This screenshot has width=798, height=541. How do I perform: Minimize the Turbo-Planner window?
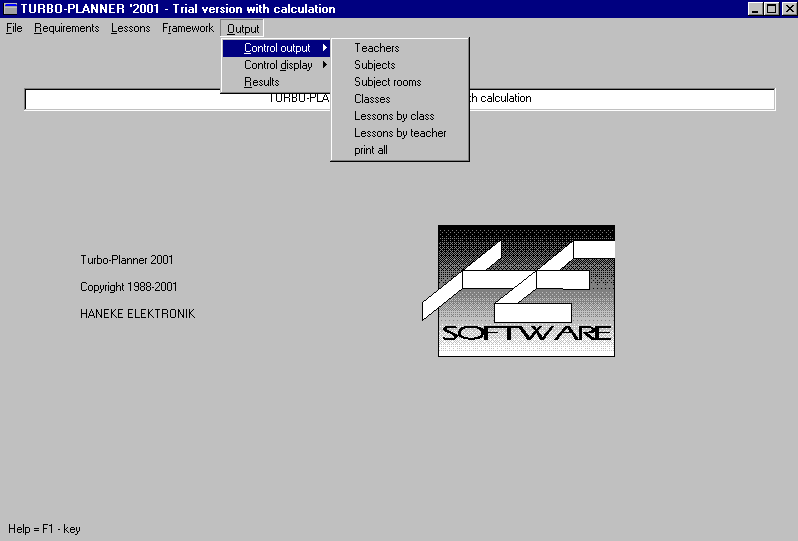755,9
